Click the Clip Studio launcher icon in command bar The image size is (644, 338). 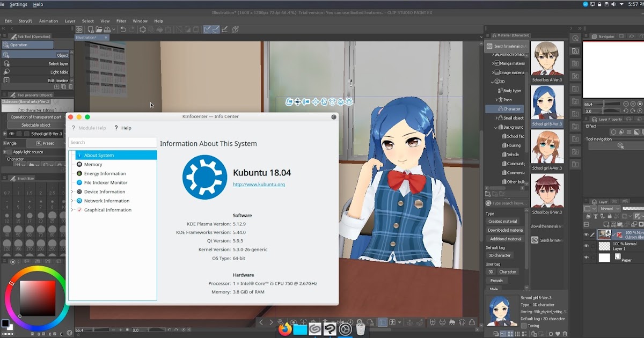click(79, 30)
